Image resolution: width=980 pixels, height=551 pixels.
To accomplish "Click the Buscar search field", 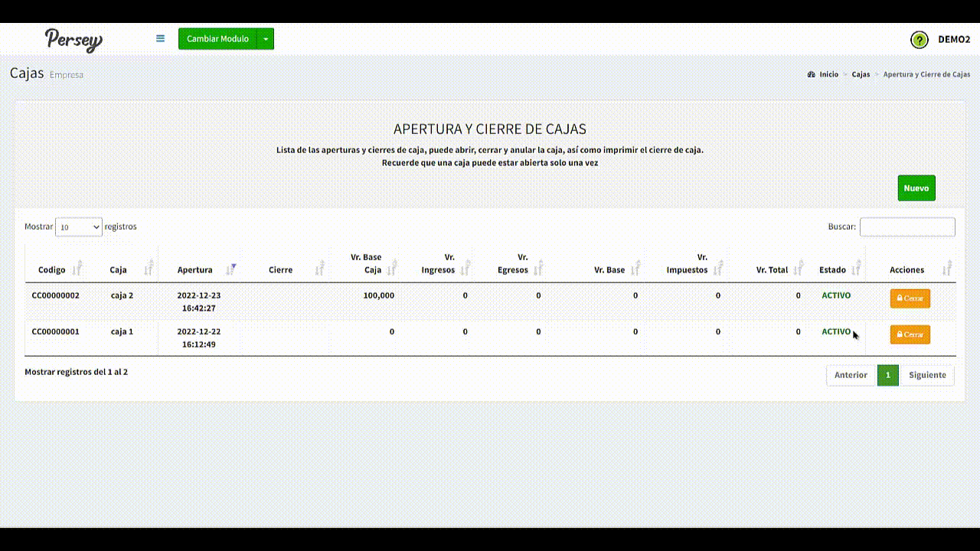I will click(x=907, y=227).
